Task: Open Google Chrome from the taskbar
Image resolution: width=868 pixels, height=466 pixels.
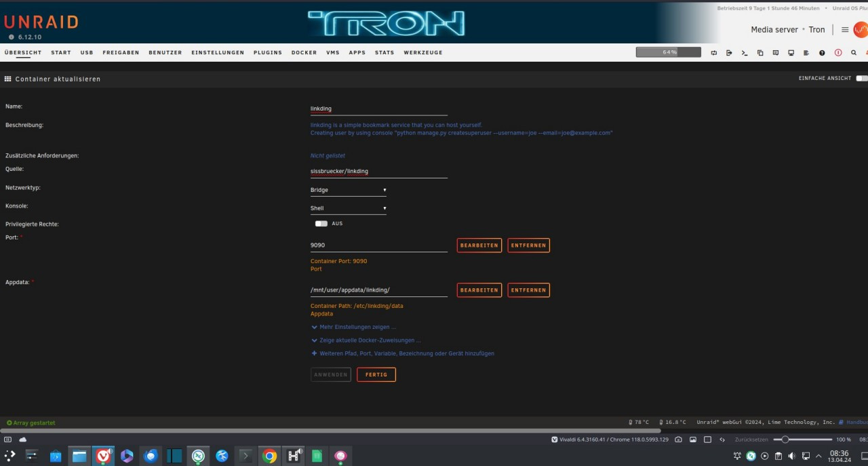Action: click(270, 456)
